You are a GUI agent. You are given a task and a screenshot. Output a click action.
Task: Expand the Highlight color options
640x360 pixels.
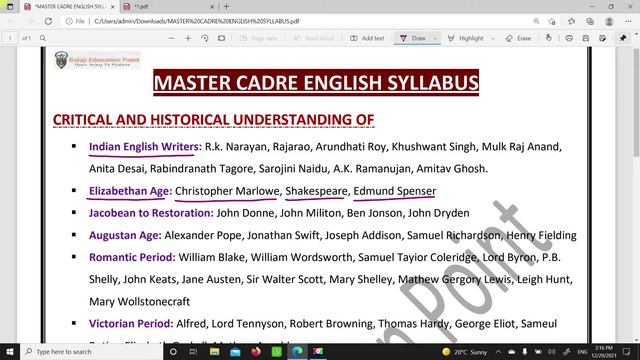click(493, 38)
